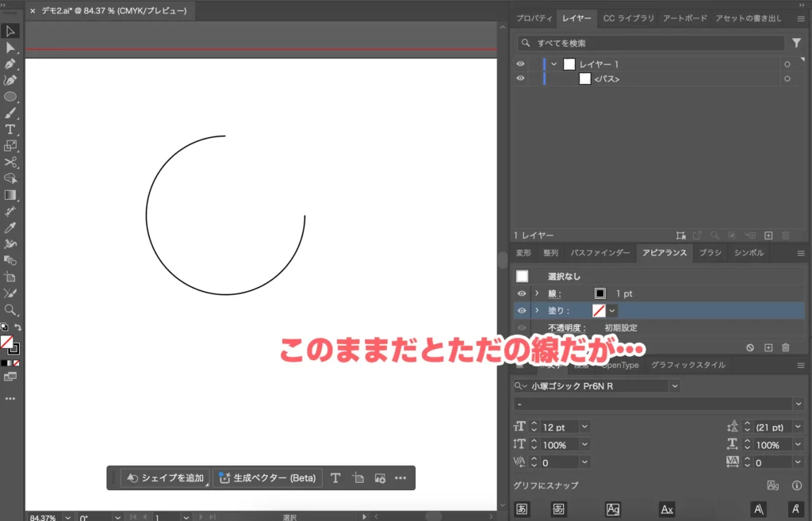Choose the Zoom tool
This screenshot has width=812, height=521.
click(x=10, y=308)
